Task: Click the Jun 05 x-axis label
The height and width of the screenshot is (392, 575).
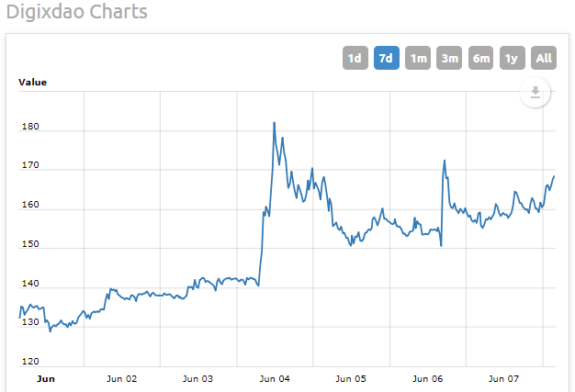Action: click(x=351, y=379)
